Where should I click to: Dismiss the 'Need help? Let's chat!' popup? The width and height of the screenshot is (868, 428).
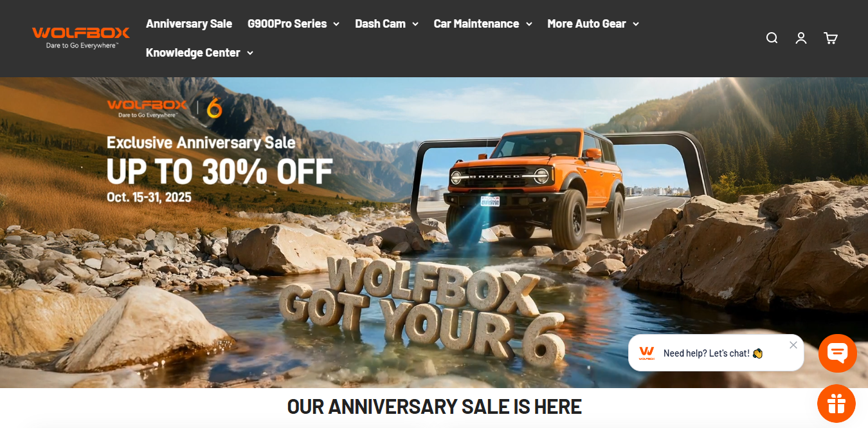[793, 345]
